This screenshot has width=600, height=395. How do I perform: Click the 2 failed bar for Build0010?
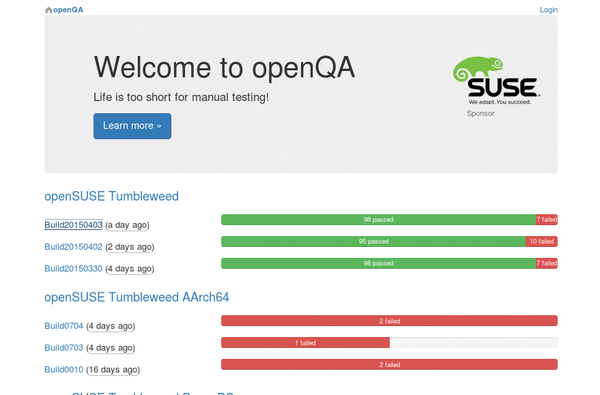click(389, 364)
